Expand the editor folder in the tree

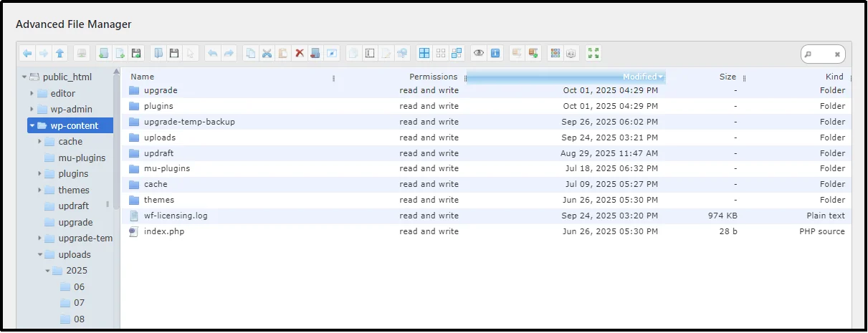[x=32, y=93]
